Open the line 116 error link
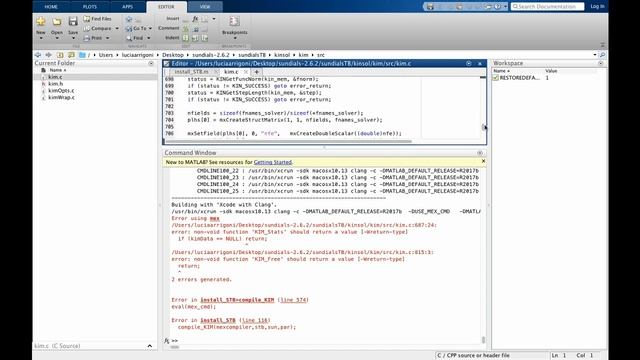The width and height of the screenshot is (640, 360). [x=255, y=320]
